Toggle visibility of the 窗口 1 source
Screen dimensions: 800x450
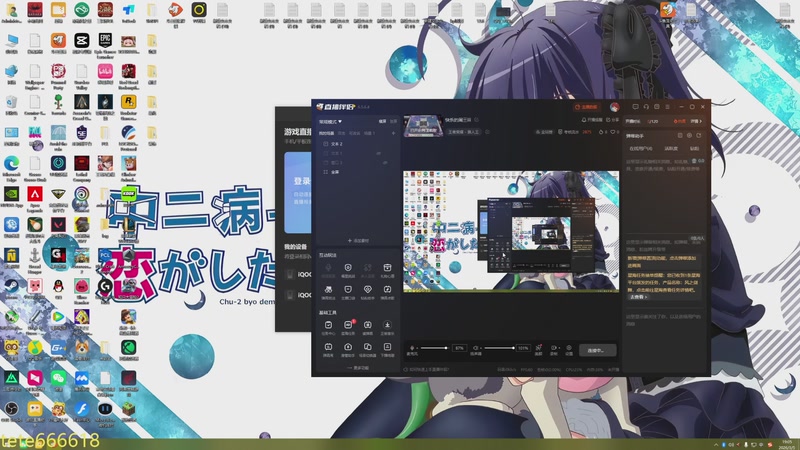click(385, 162)
